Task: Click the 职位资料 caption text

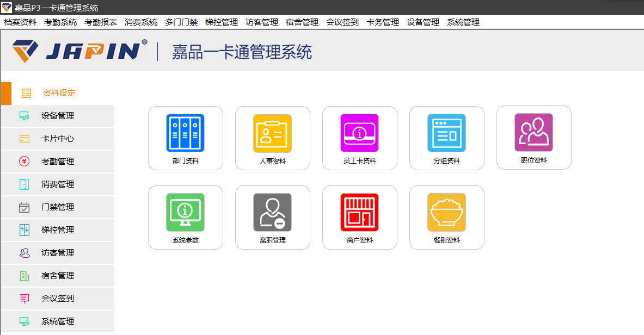Action: 533,160
